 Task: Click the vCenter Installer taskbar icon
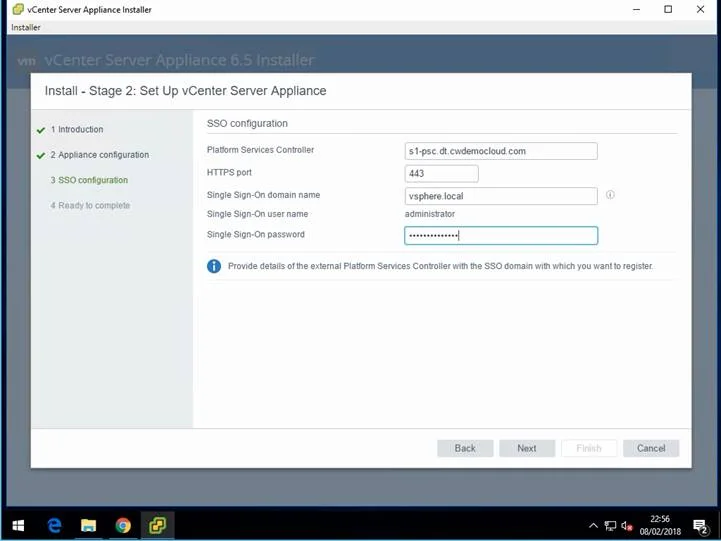pyautogui.click(x=157, y=525)
